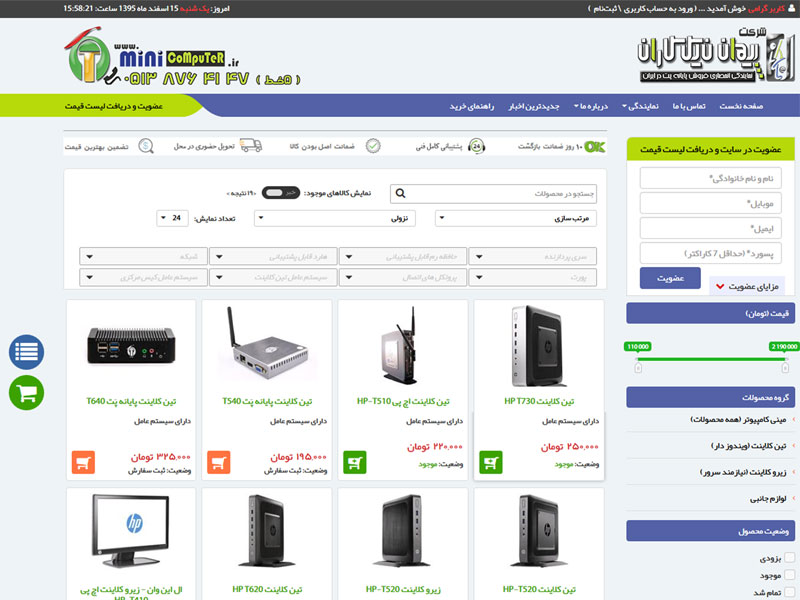Open the سری پردازنده filter dropdown
Viewport: 800px width, 600px height.
coord(533,257)
